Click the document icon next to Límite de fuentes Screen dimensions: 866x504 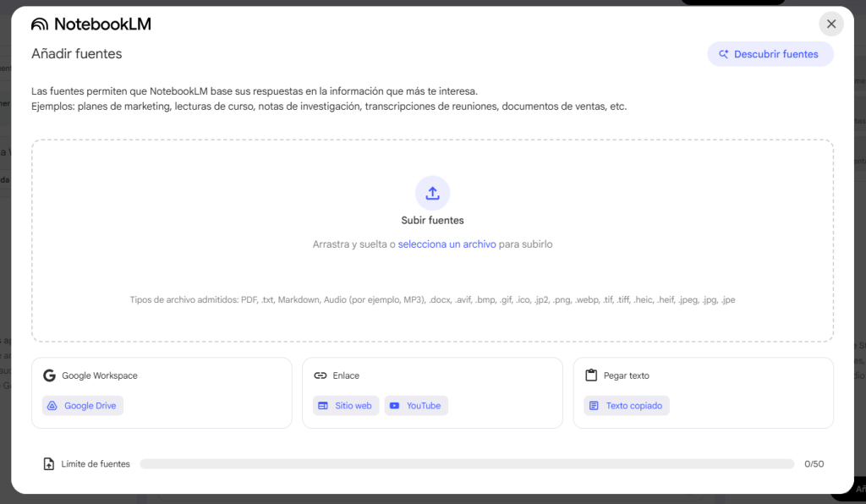[47, 463]
